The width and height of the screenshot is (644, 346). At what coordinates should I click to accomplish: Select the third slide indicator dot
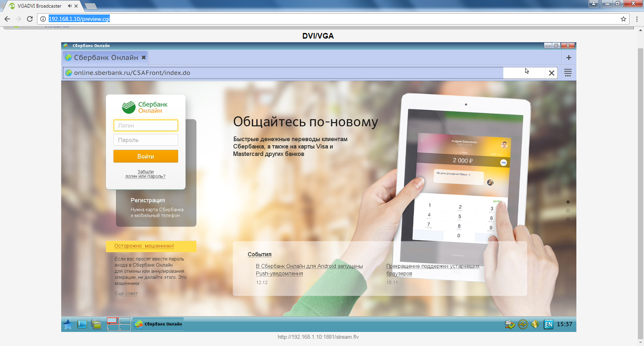tap(568, 220)
